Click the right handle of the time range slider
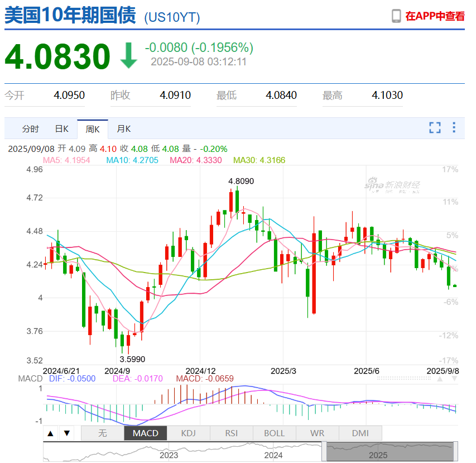 pos(455,451)
